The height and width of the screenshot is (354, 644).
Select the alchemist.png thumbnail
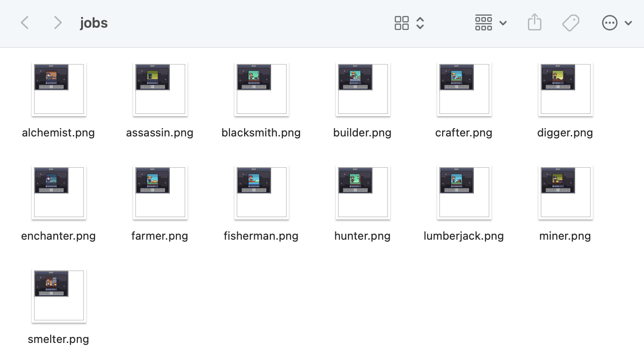click(59, 89)
